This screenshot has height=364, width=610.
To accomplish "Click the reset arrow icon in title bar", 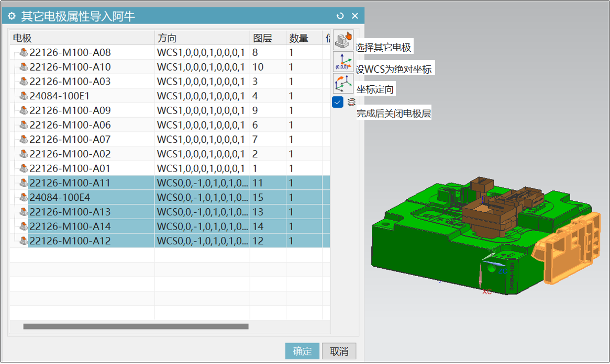I will tap(340, 16).
